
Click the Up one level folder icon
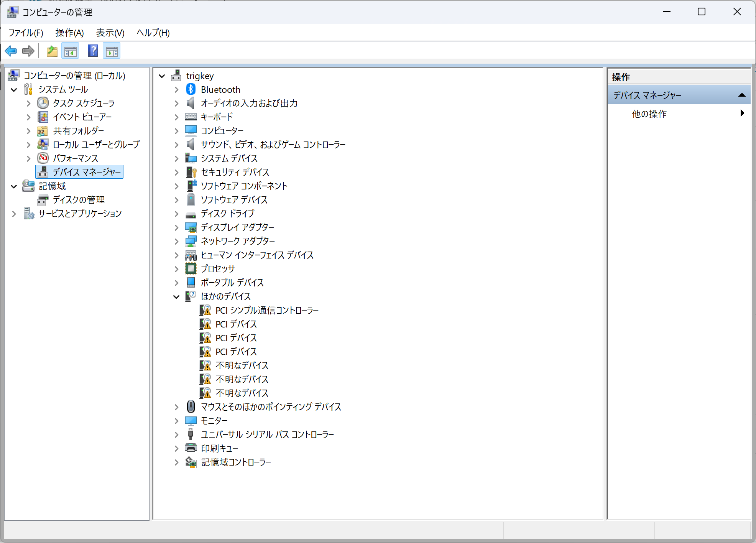[52, 51]
